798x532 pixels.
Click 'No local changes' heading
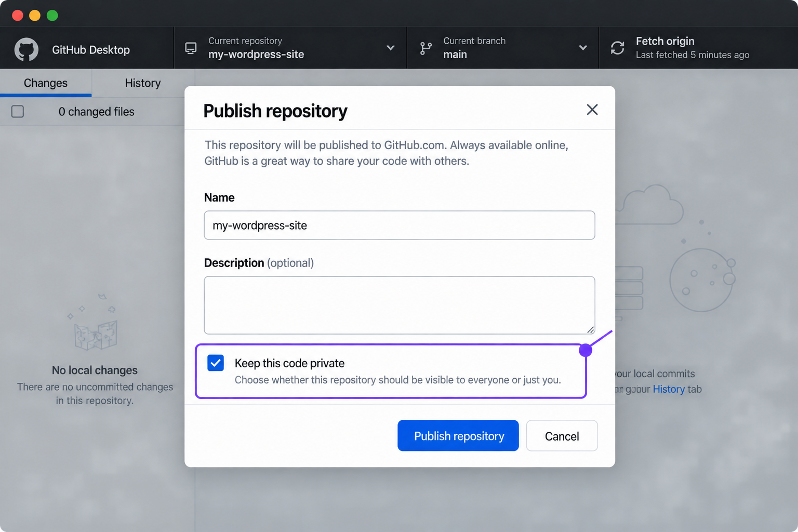click(95, 370)
